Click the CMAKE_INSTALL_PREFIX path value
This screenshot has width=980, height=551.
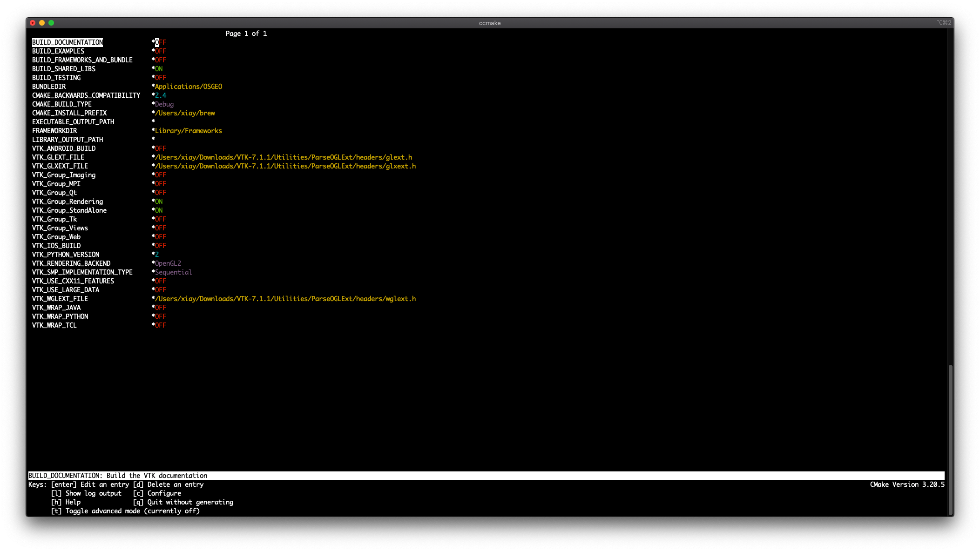[x=185, y=113]
